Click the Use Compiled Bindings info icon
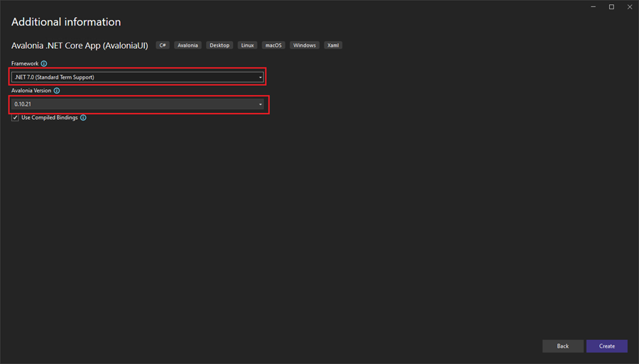The width and height of the screenshot is (639, 364). [x=83, y=118]
